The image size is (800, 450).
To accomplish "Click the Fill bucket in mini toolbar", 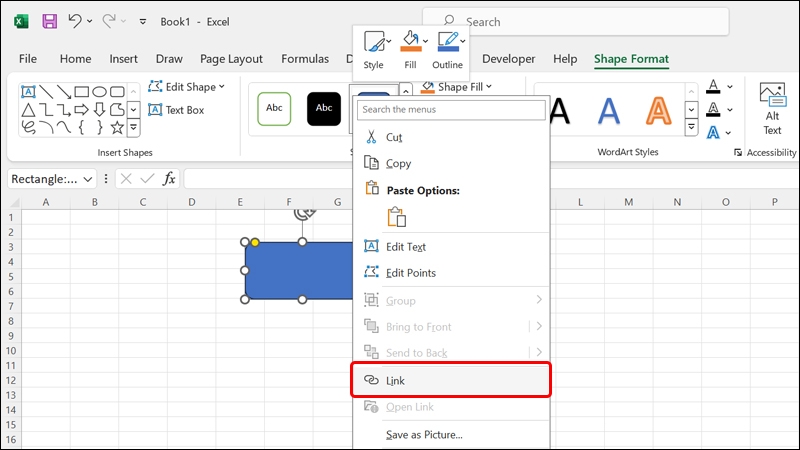I will (x=410, y=42).
